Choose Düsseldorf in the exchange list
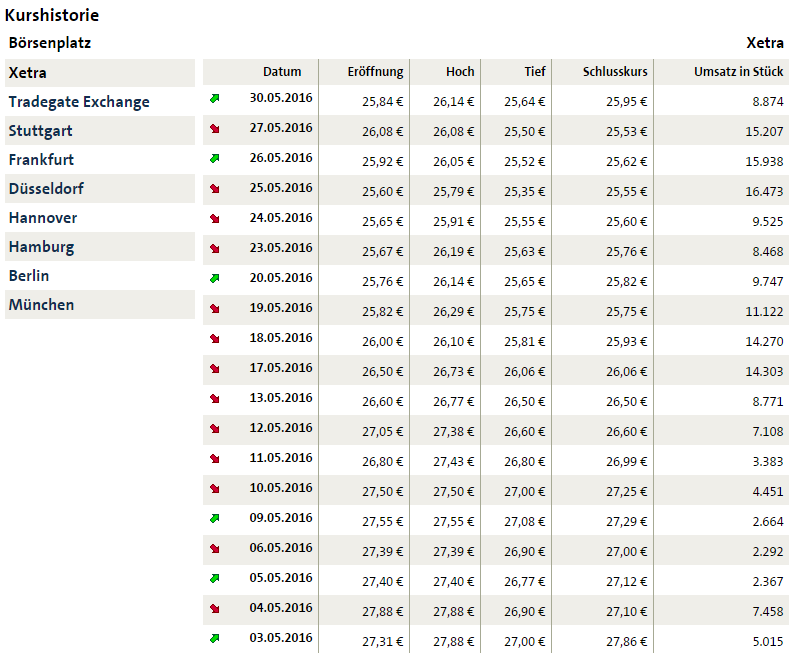Viewport: 792px width, 653px height. 46,189
